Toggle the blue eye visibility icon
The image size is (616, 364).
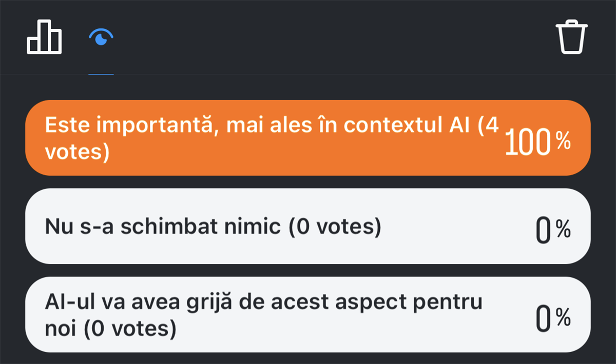click(x=101, y=37)
